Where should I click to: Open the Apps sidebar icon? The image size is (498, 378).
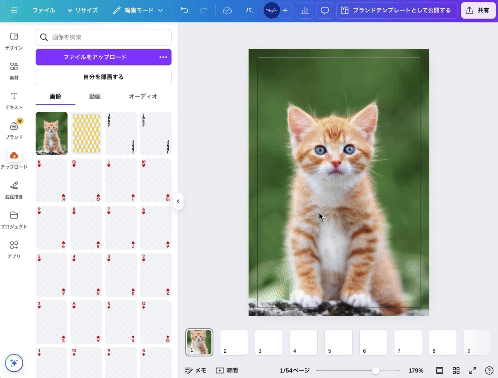pos(14,249)
